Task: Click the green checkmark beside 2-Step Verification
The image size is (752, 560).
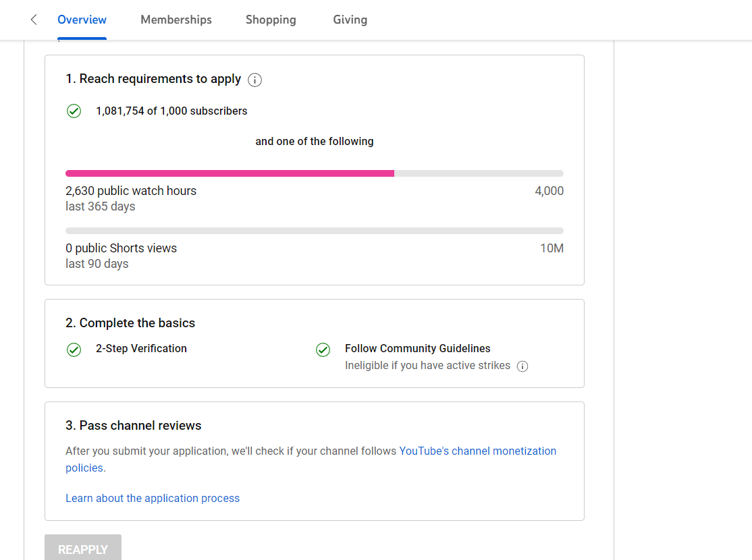Action: point(74,350)
